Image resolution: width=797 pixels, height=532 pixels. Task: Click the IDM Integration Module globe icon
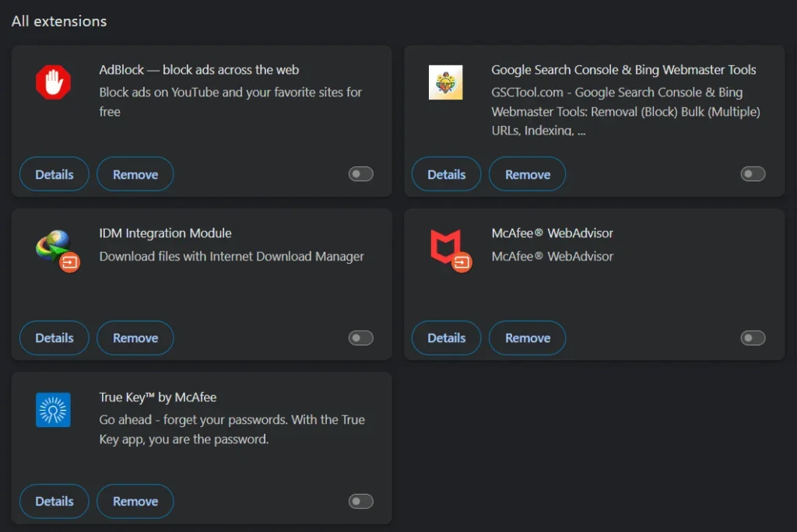click(52, 245)
